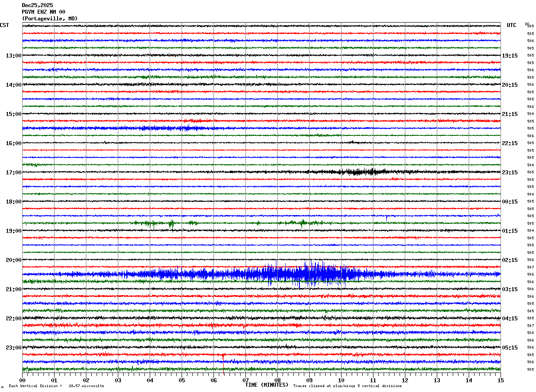Pick minute 11 on the bottom axis

click(373, 380)
